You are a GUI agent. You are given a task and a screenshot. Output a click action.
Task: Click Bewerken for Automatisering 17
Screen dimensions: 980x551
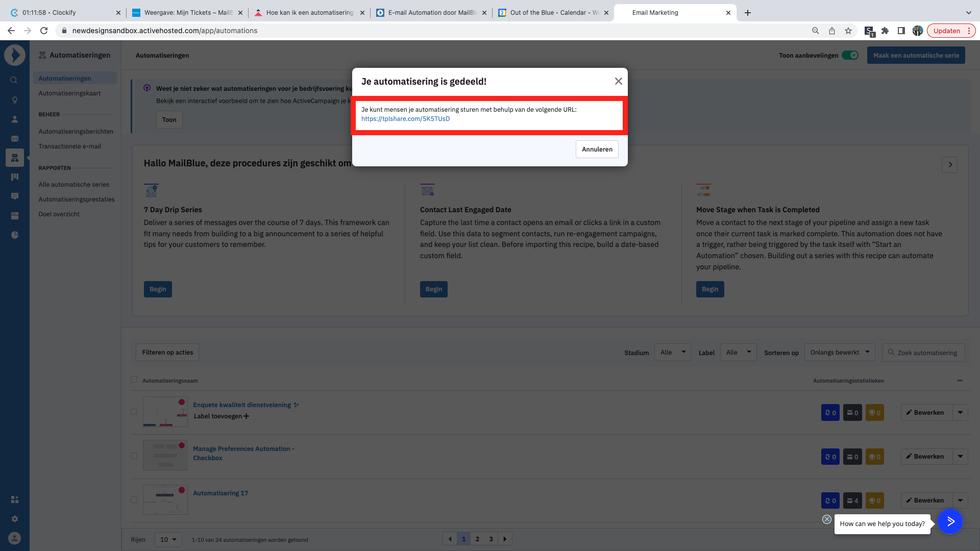click(926, 500)
